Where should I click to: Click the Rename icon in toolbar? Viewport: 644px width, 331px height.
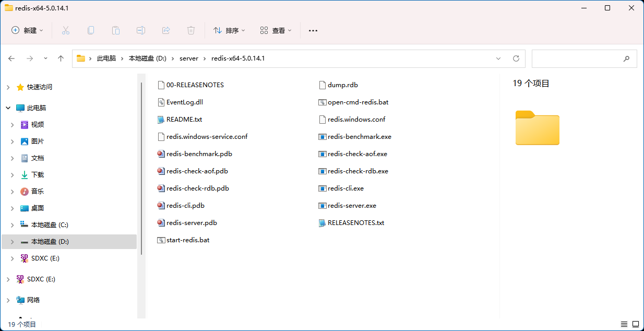(x=141, y=30)
